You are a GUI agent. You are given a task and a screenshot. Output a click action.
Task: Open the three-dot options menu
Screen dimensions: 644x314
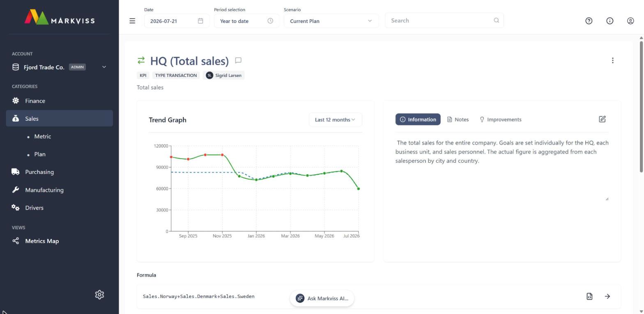point(613,60)
